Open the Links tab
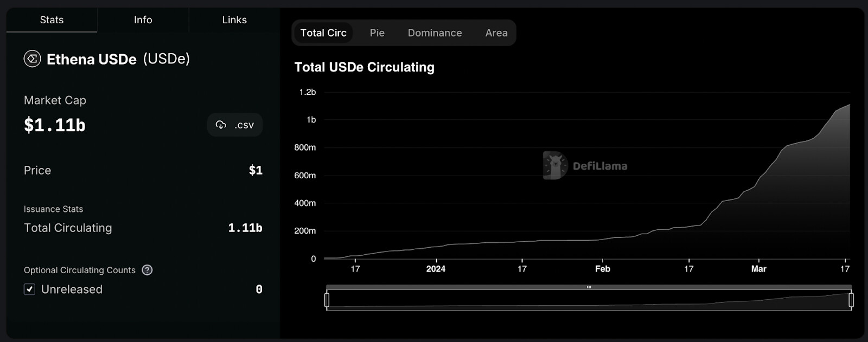Image resolution: width=868 pixels, height=342 pixels. click(234, 20)
